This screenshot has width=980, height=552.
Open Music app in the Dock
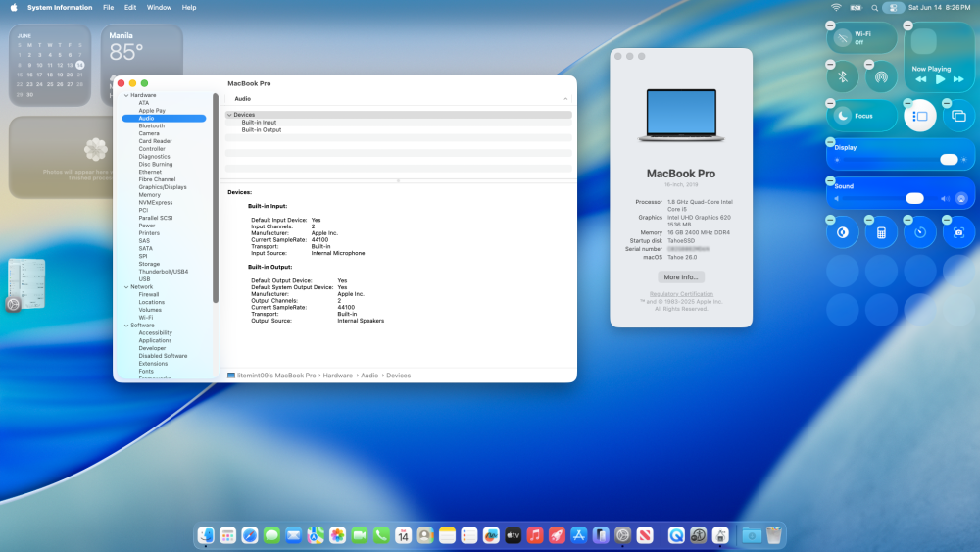[x=535, y=535]
